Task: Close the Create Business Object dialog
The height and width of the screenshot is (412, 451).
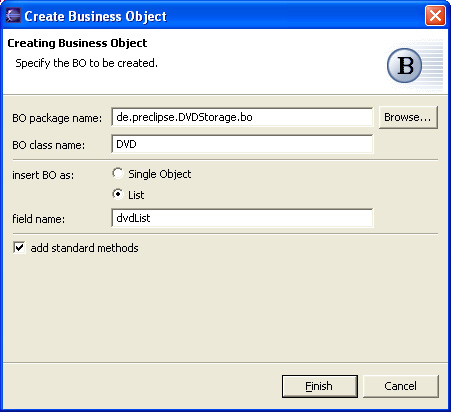Action: (x=435, y=16)
